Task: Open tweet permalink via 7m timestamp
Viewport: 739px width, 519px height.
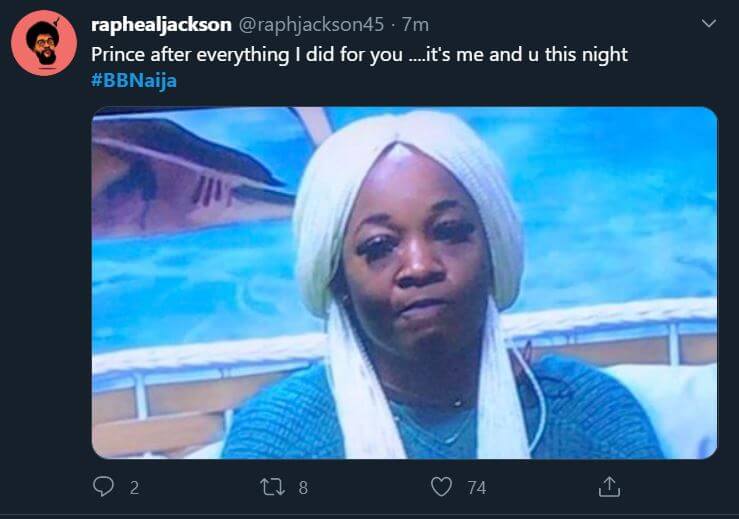Action: point(415,25)
